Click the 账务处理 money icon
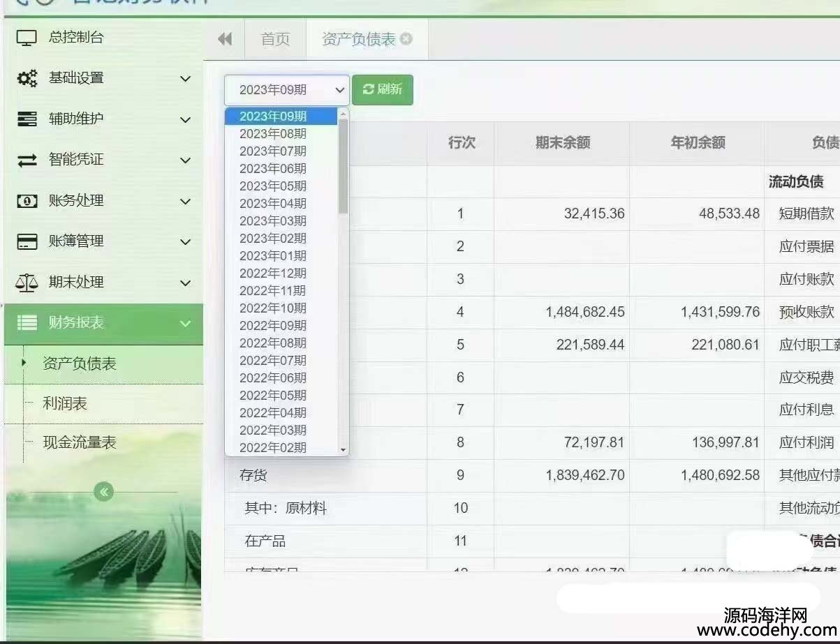The image size is (840, 644). coord(27,201)
